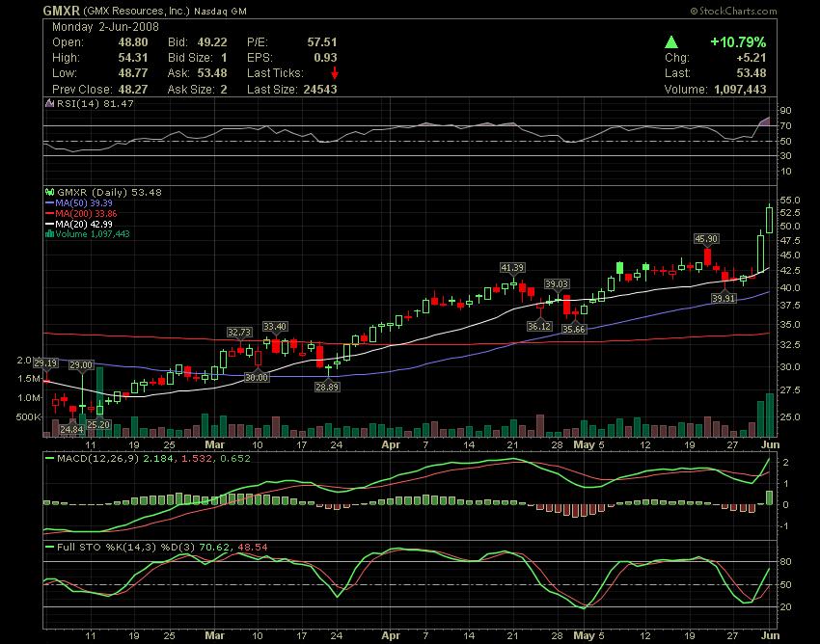The height and width of the screenshot is (644, 820).
Task: Click the 41.39 price peak marker
Action: 512,268
